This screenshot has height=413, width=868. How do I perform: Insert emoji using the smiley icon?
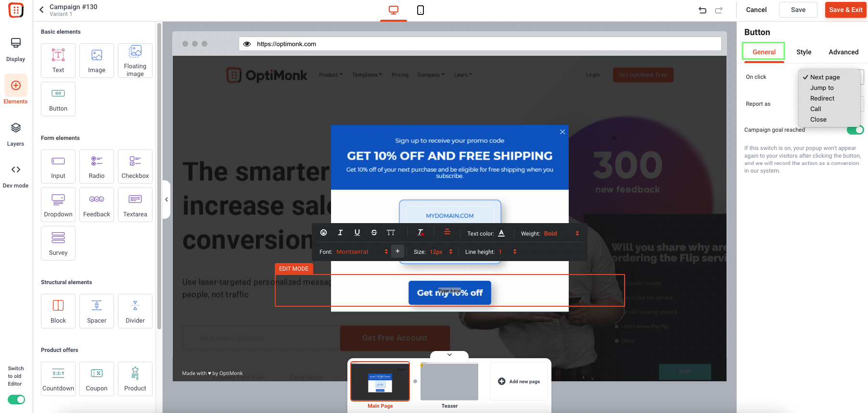[324, 233]
